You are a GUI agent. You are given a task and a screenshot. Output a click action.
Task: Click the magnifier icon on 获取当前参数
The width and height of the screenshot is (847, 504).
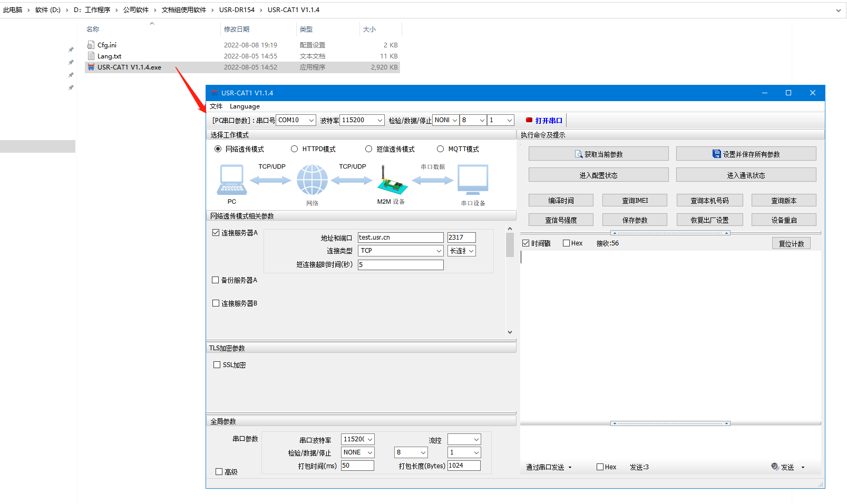[x=579, y=154]
